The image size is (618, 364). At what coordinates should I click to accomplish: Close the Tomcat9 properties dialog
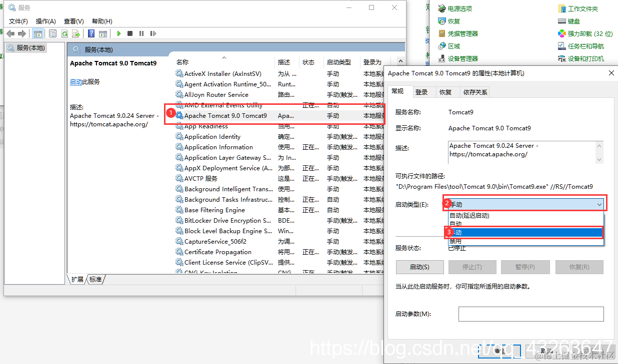click(x=611, y=73)
